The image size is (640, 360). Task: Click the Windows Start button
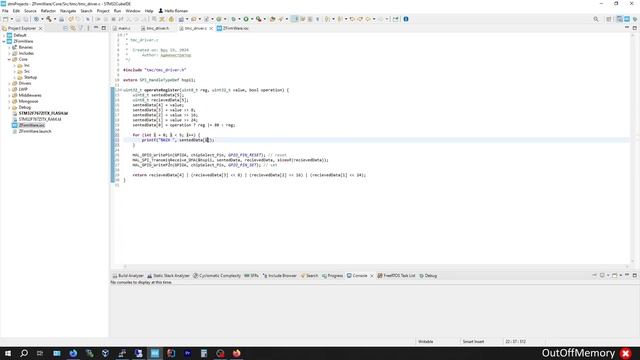(x=8, y=353)
